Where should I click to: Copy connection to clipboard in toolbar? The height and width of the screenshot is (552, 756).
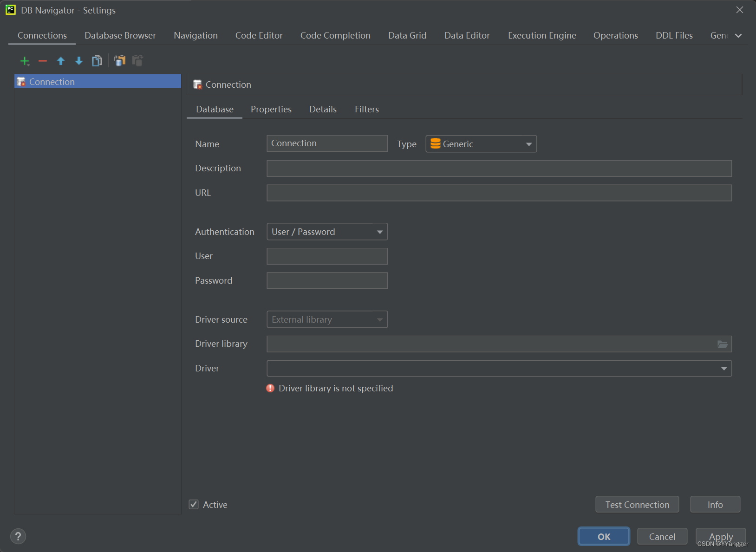click(120, 61)
